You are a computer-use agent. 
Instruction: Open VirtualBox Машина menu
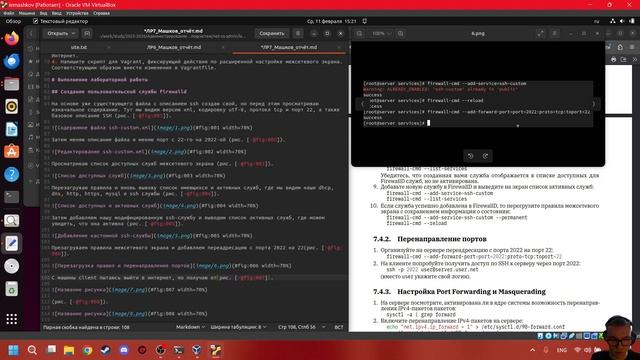click(x=27, y=13)
